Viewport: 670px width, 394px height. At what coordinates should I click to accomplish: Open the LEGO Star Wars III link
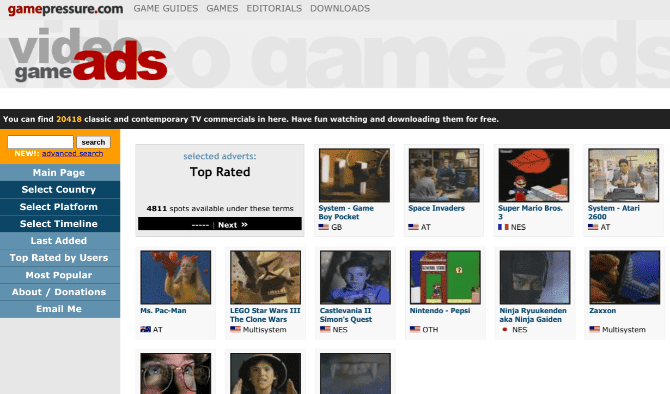click(x=265, y=315)
